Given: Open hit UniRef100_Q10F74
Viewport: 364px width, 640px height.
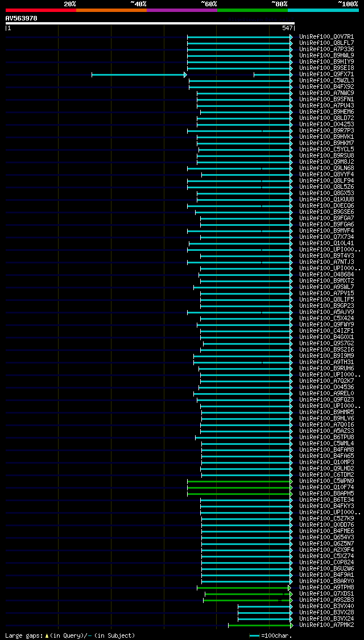Looking at the screenshot, I should [x=326, y=488].
